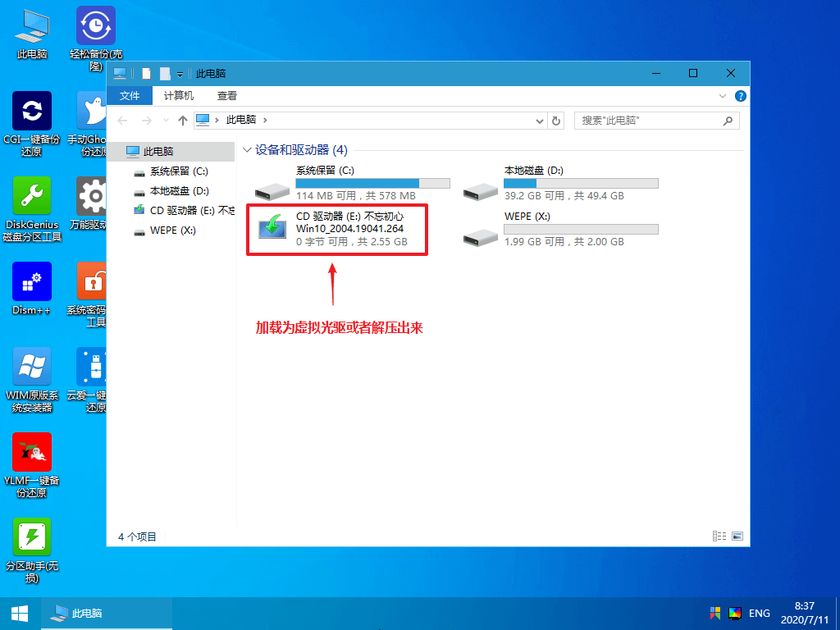Viewport: 840px width, 630px height.
Task: Switch to the details list view toggle
Action: [x=719, y=536]
